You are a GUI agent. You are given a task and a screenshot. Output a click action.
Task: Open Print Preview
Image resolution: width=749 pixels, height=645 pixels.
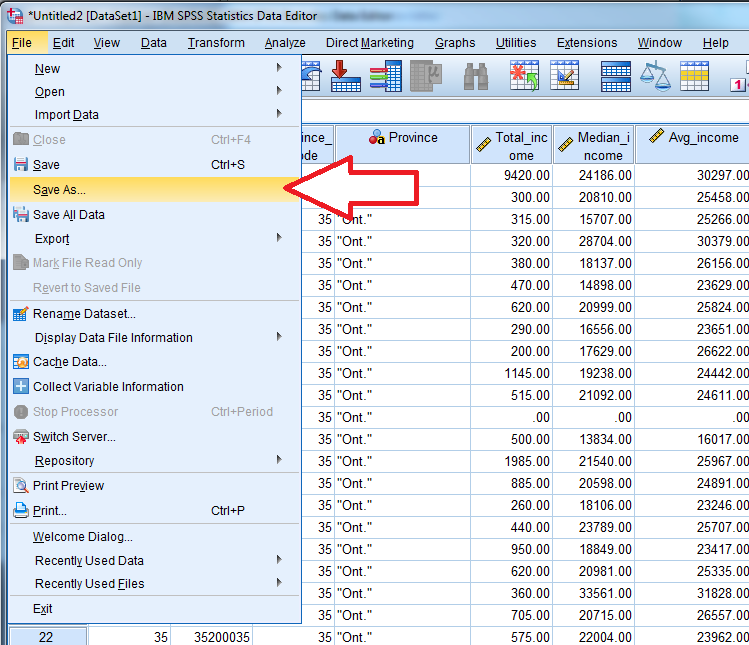coord(155,485)
